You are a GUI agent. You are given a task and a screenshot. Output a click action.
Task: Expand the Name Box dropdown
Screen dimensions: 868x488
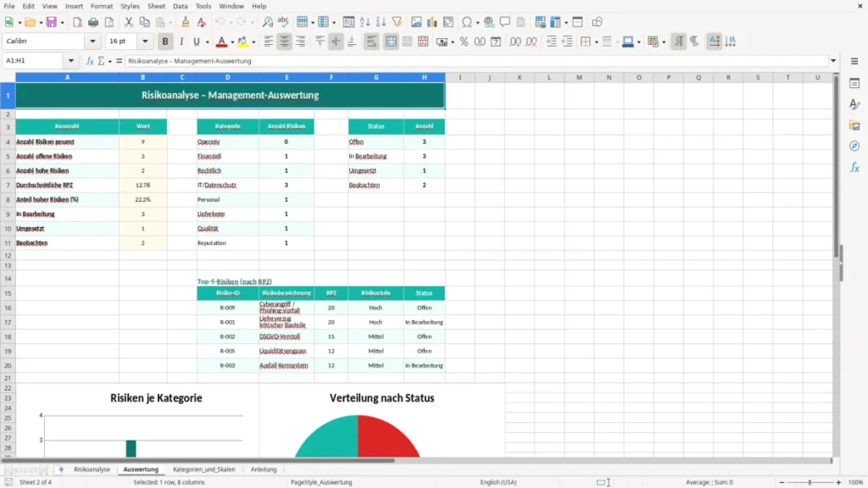tap(71, 61)
